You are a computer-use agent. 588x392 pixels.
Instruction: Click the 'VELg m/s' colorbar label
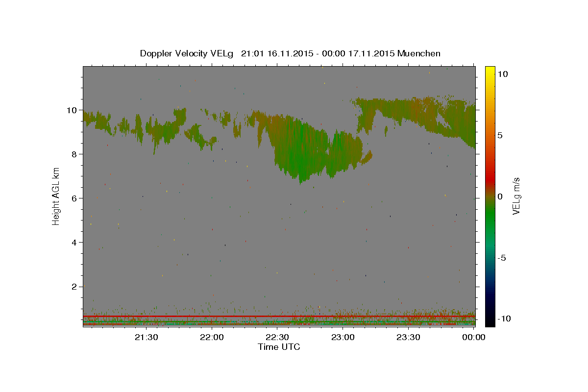(516, 196)
